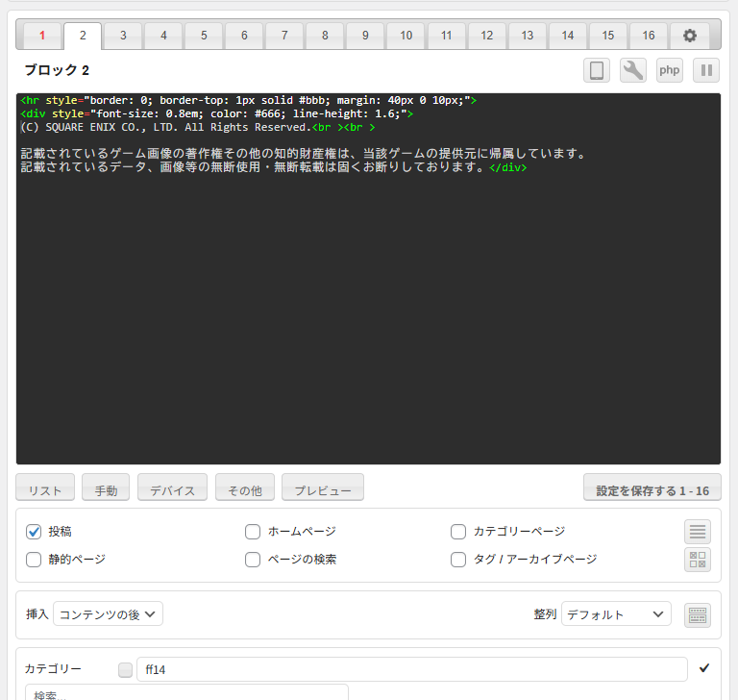Toggle the php processing button
The image size is (738, 700).
point(670,70)
